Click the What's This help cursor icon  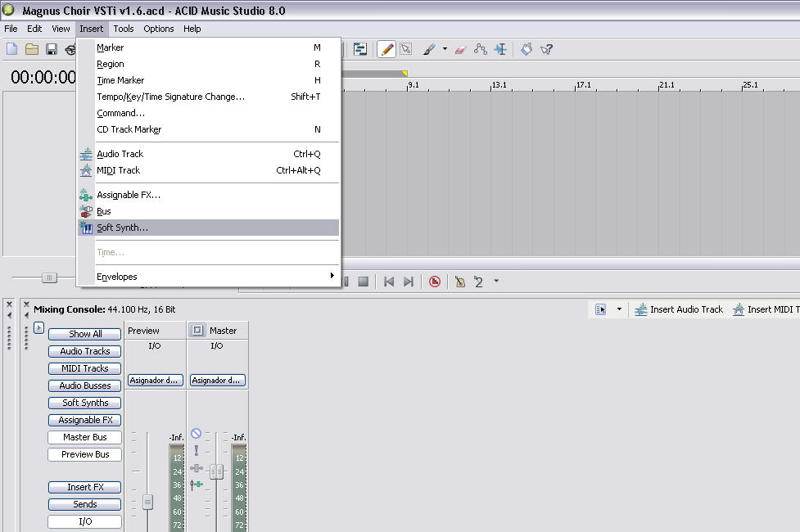coord(546,49)
